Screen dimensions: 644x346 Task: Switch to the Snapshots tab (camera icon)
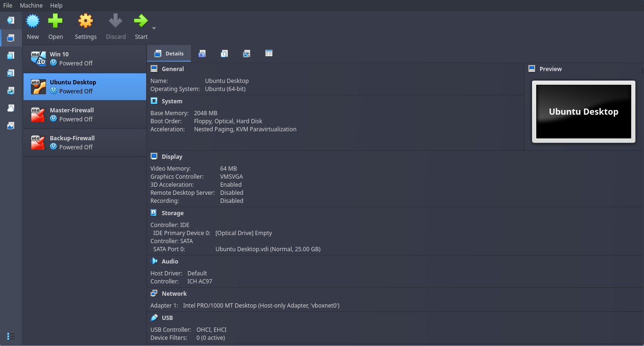202,54
